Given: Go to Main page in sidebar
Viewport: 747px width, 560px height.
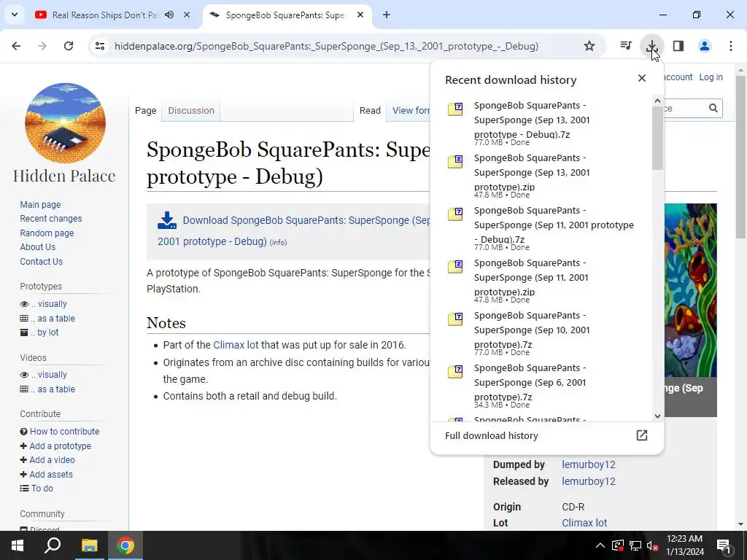Looking at the screenshot, I should [x=40, y=204].
